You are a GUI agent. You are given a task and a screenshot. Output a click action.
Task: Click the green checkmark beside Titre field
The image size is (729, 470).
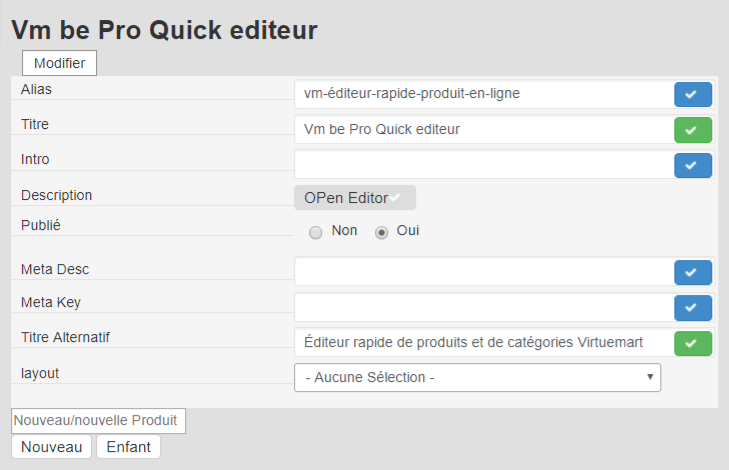(692, 129)
